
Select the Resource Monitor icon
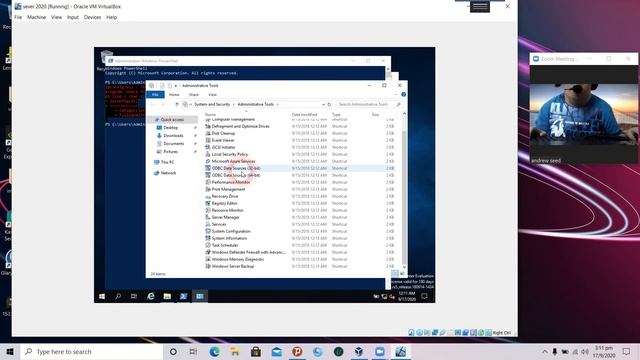tap(208, 210)
